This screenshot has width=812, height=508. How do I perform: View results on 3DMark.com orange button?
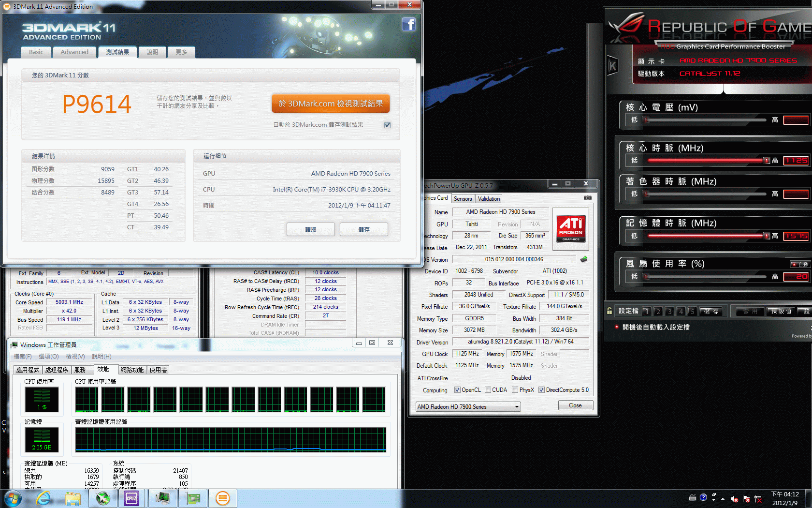coord(331,104)
